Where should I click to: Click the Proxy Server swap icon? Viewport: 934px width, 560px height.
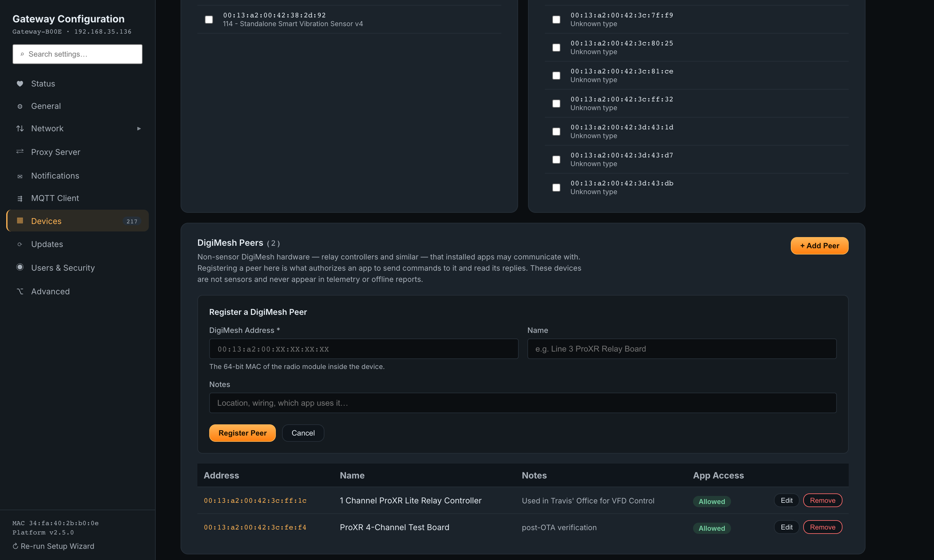[x=20, y=152]
